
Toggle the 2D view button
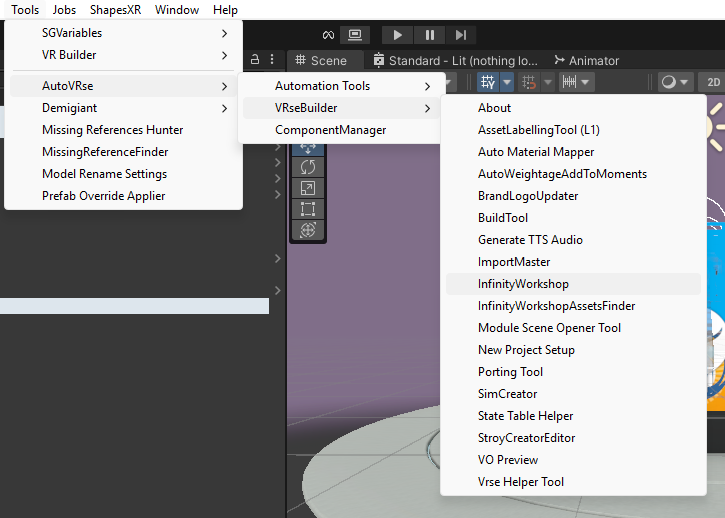712,82
